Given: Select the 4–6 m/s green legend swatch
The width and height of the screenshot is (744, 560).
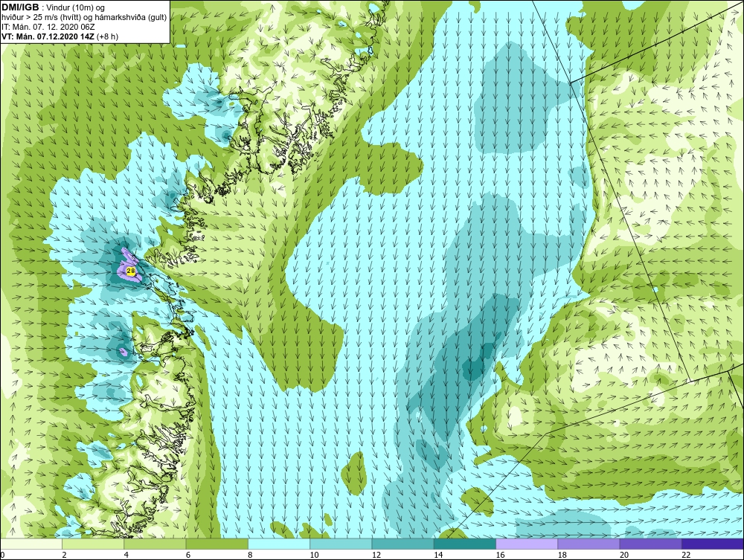Looking at the screenshot, I should (155, 544).
